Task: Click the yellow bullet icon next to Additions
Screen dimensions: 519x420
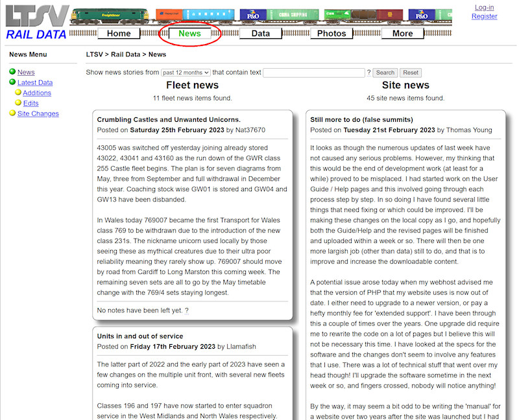Action: coord(18,93)
